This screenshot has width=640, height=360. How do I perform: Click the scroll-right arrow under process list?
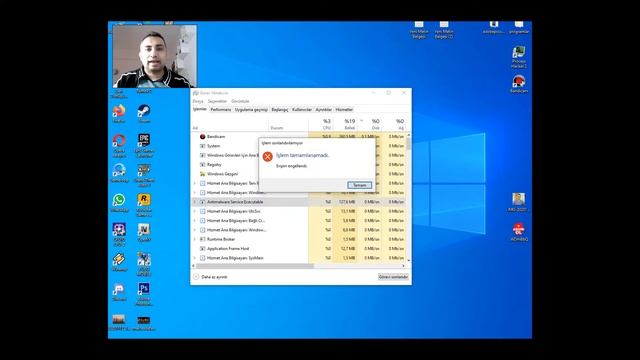pos(404,266)
